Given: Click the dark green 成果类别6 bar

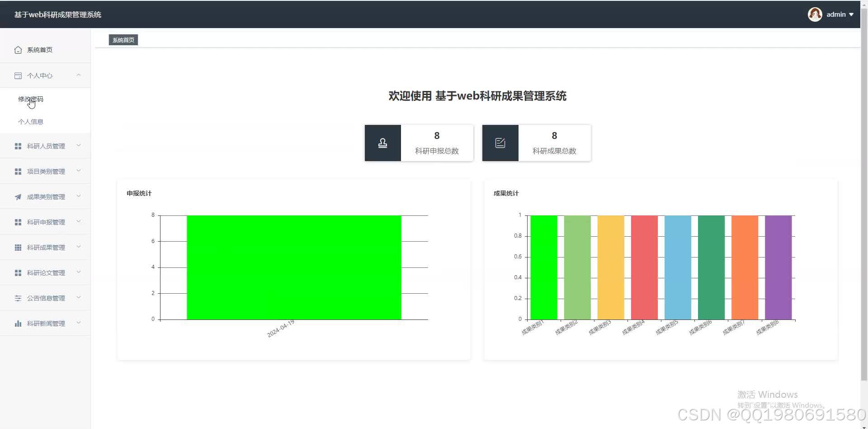Looking at the screenshot, I should [x=711, y=267].
